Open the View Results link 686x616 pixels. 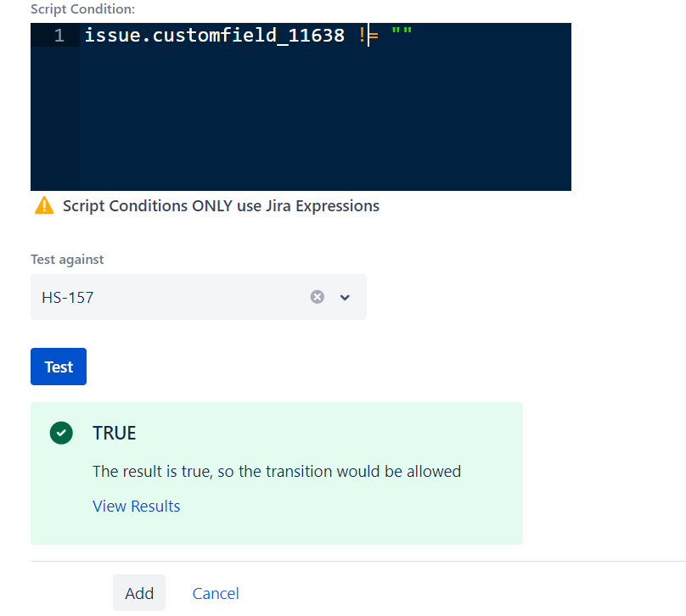(x=136, y=506)
